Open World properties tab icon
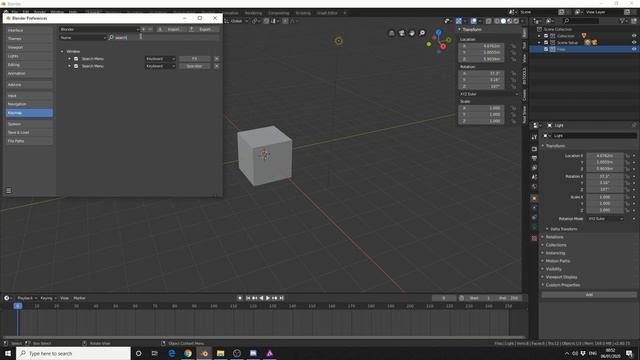 tap(534, 187)
